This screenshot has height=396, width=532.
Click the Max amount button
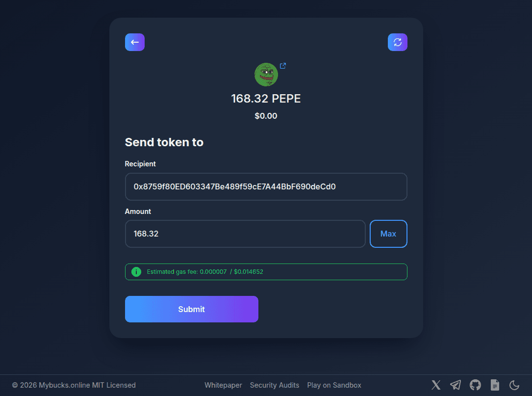(x=388, y=234)
